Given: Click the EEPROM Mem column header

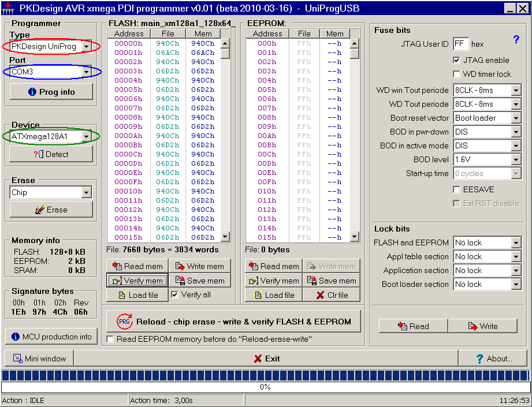Looking at the screenshot, I should 334,33.
